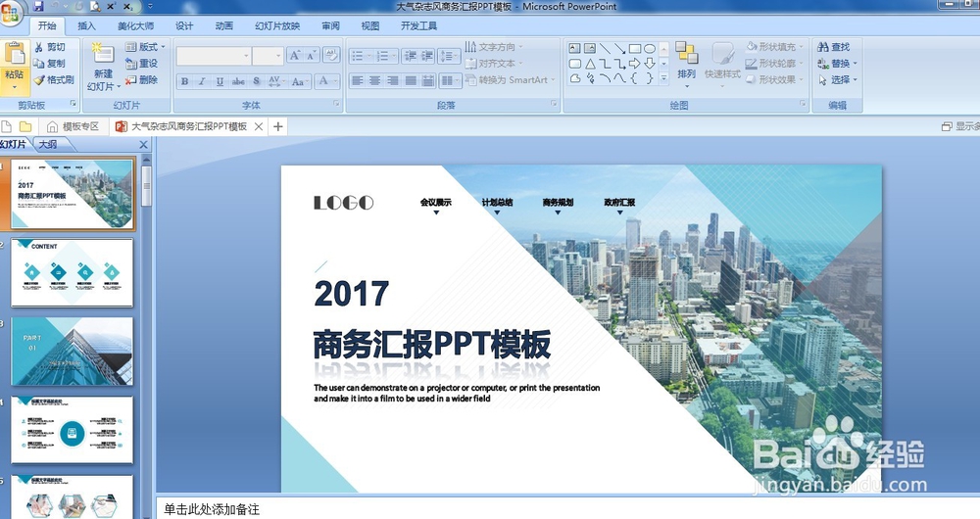Add a new document tab with plus
This screenshot has width=980, height=519.
click(x=278, y=126)
